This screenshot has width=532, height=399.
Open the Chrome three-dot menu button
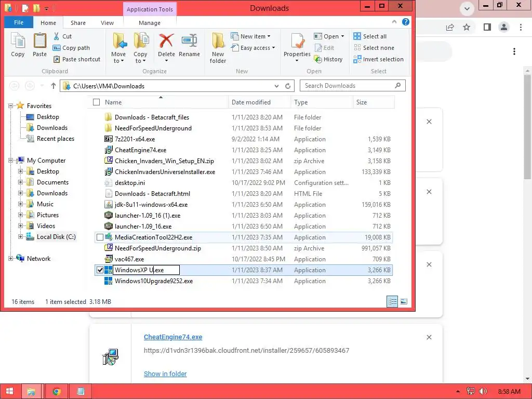pyautogui.click(x=521, y=27)
